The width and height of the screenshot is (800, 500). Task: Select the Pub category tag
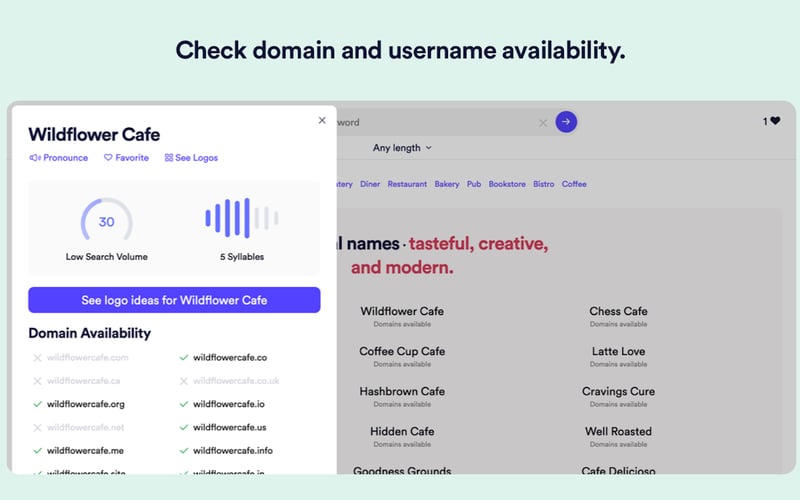point(474,184)
